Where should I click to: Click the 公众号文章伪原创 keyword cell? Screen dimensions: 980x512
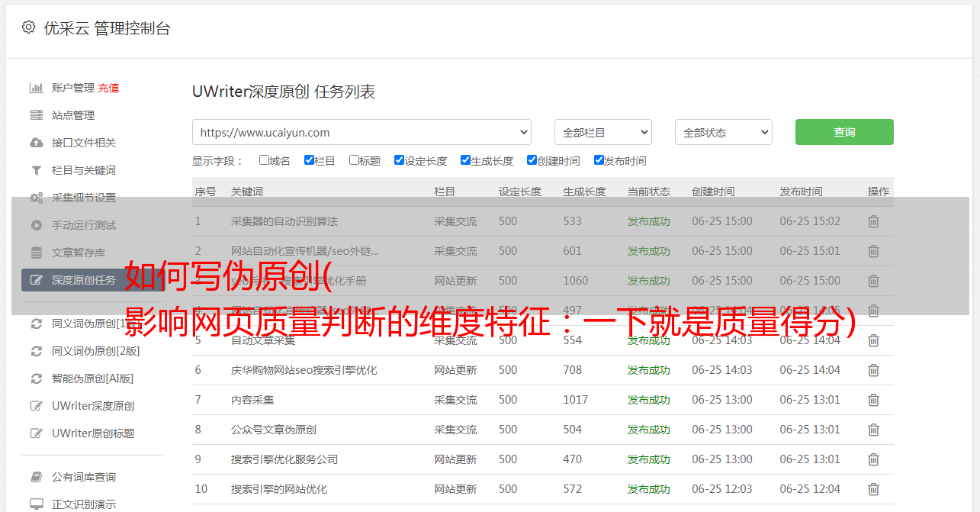coord(274,430)
